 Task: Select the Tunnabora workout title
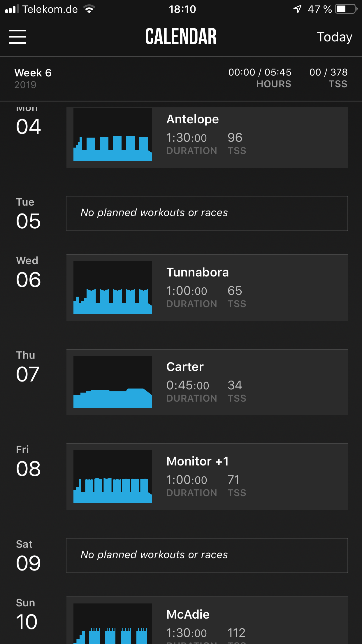197,272
